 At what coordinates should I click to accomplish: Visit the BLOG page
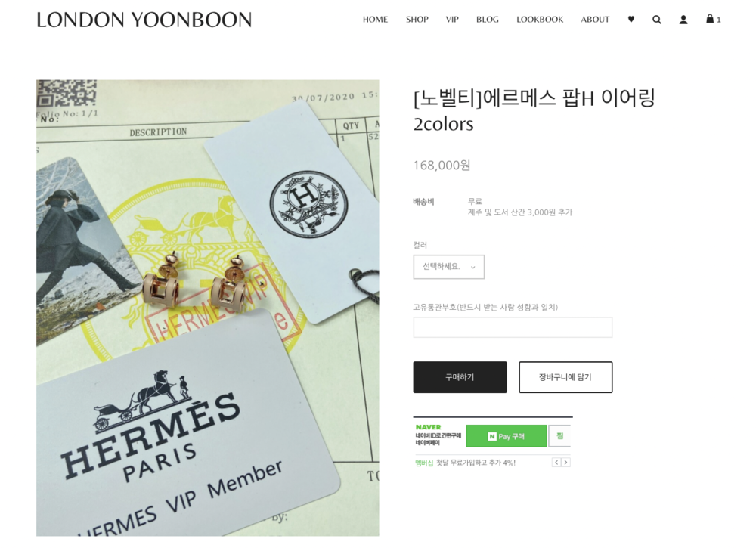click(488, 20)
